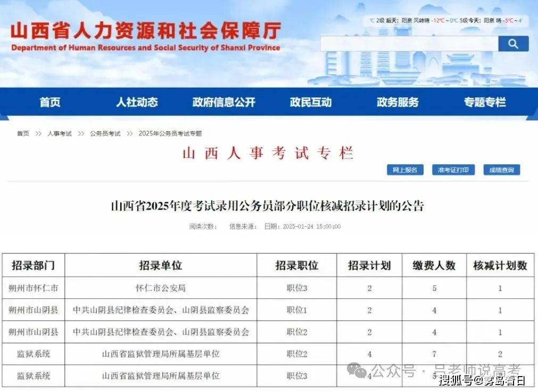538x392 pixels.
Task: Click the announcement title about 核减招录计划
Action: tap(268, 205)
